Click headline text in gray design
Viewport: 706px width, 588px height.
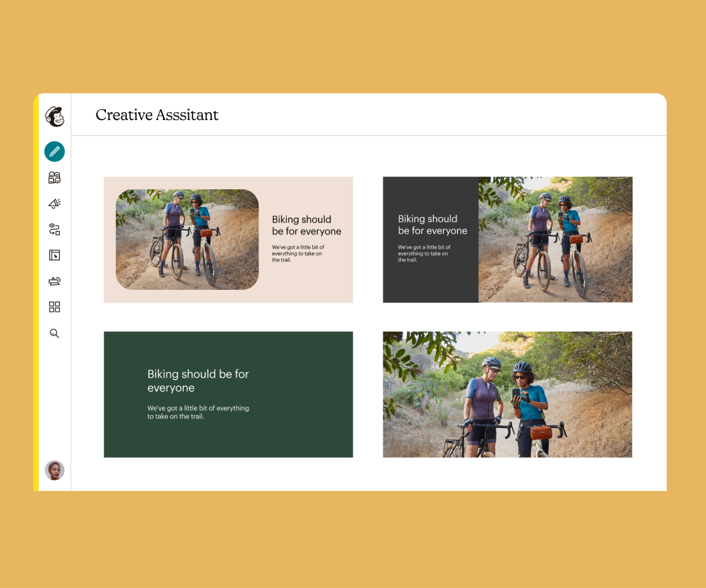pos(432,225)
